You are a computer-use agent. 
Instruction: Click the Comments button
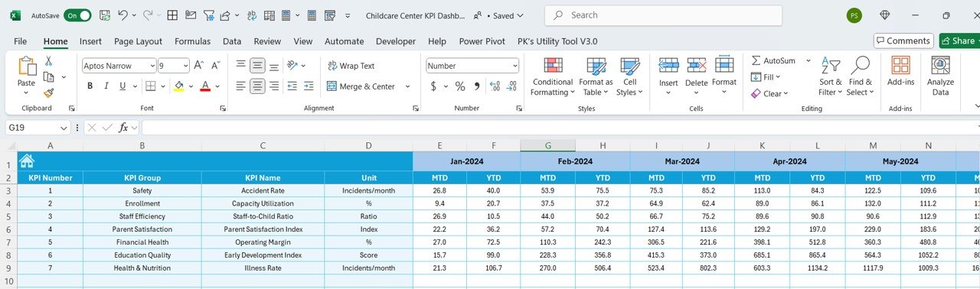point(903,41)
